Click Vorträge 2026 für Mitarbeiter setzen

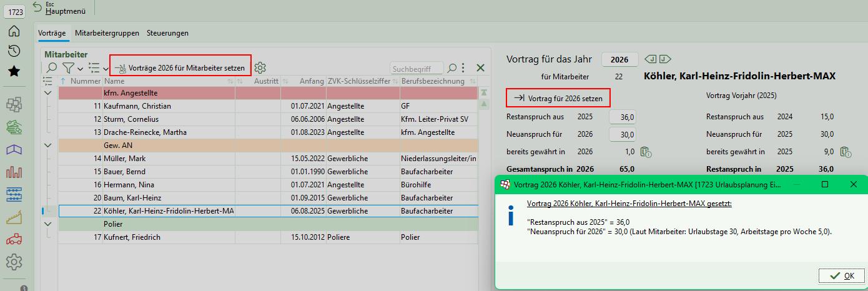coord(181,67)
